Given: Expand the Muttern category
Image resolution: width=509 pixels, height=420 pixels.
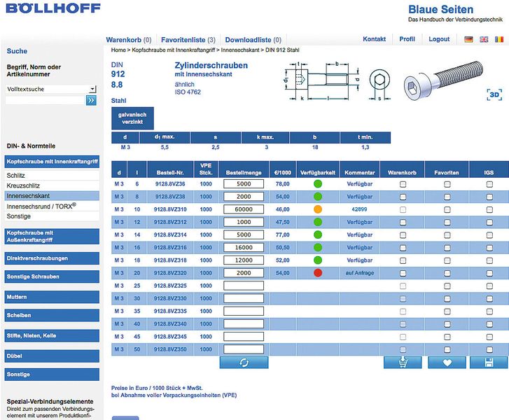Looking at the screenshot, I should [x=52, y=297].
